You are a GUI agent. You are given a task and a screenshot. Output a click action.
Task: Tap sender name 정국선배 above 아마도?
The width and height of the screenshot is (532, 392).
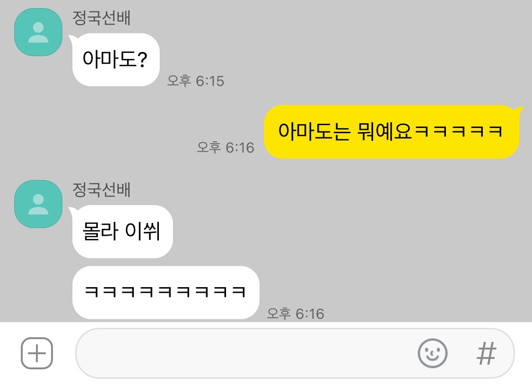(x=102, y=17)
